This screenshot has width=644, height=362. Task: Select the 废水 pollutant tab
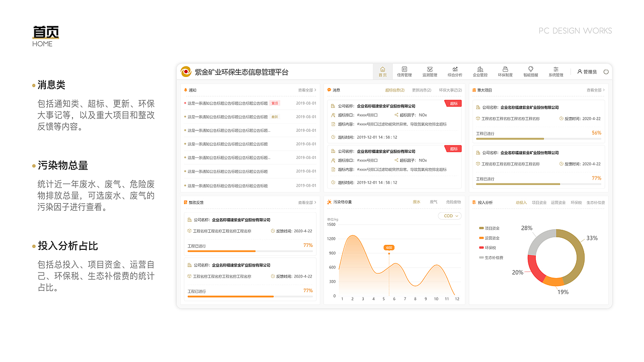[417, 202]
